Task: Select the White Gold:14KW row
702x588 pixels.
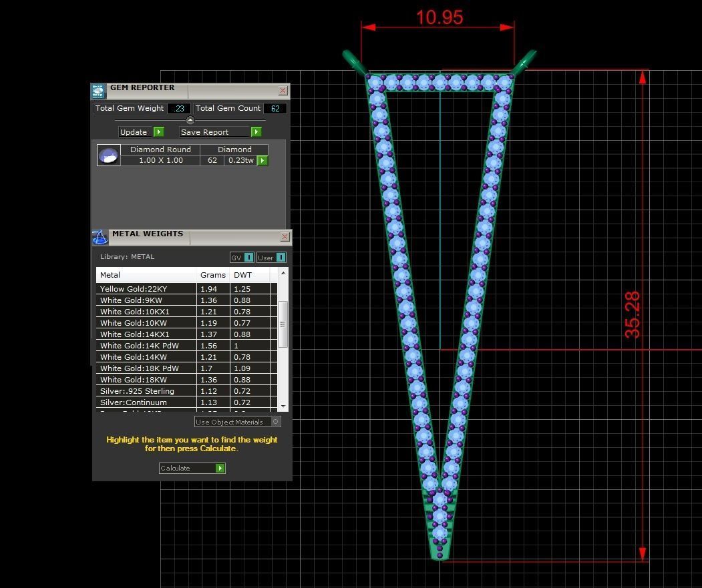Action: (186, 357)
